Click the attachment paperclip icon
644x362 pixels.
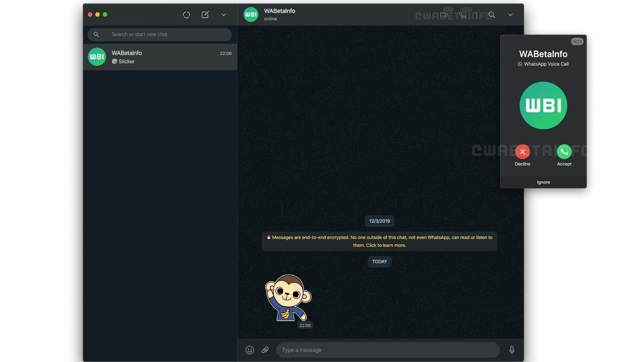click(x=265, y=350)
